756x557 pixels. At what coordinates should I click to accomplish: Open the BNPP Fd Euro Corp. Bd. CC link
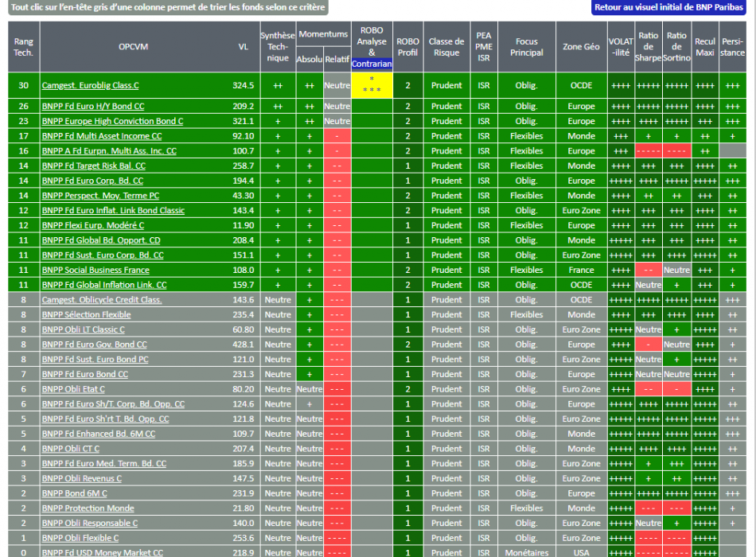(x=92, y=181)
